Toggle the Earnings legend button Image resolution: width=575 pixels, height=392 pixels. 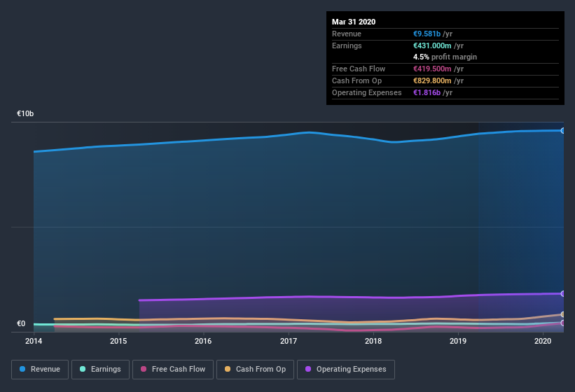(x=100, y=370)
